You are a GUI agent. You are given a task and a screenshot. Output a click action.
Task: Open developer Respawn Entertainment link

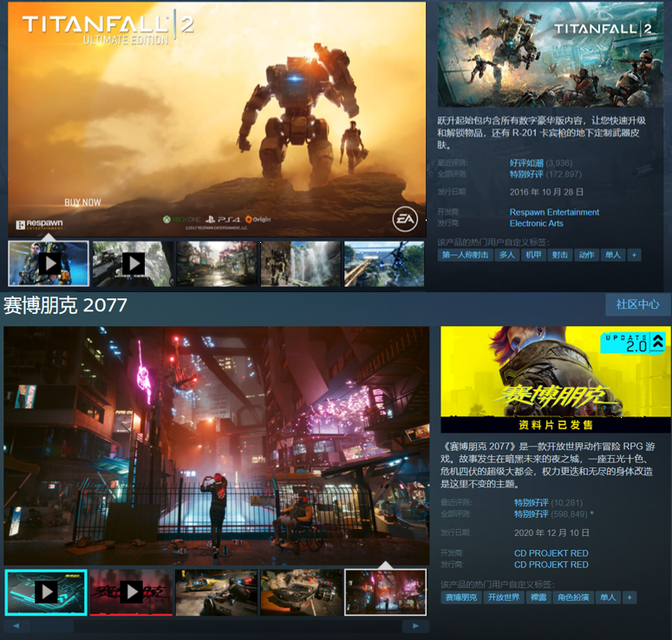click(x=554, y=212)
